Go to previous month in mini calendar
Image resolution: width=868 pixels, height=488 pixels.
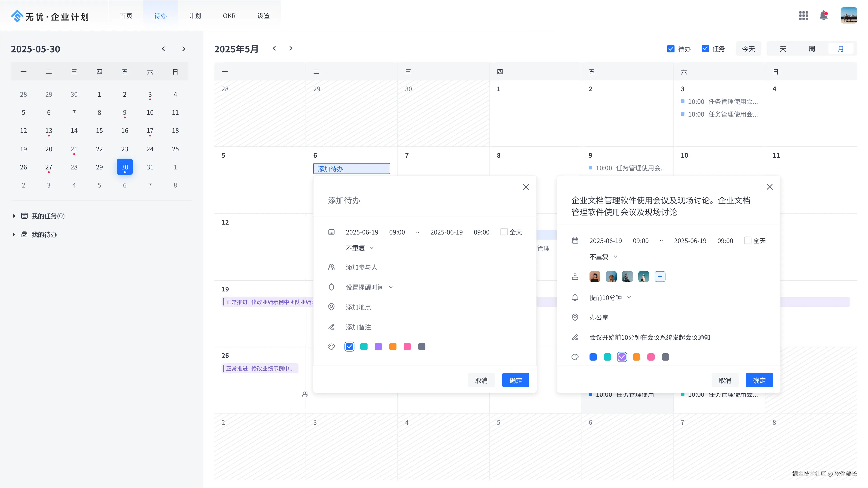click(x=163, y=49)
